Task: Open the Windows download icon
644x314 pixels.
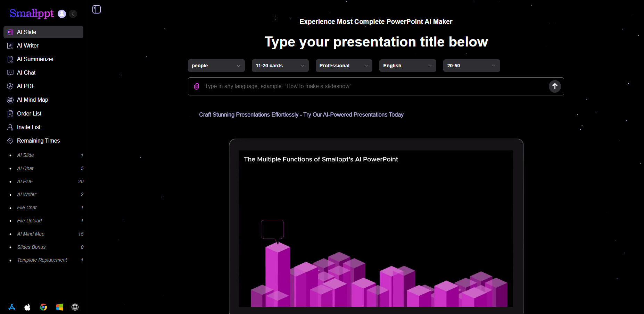Action: (59, 307)
